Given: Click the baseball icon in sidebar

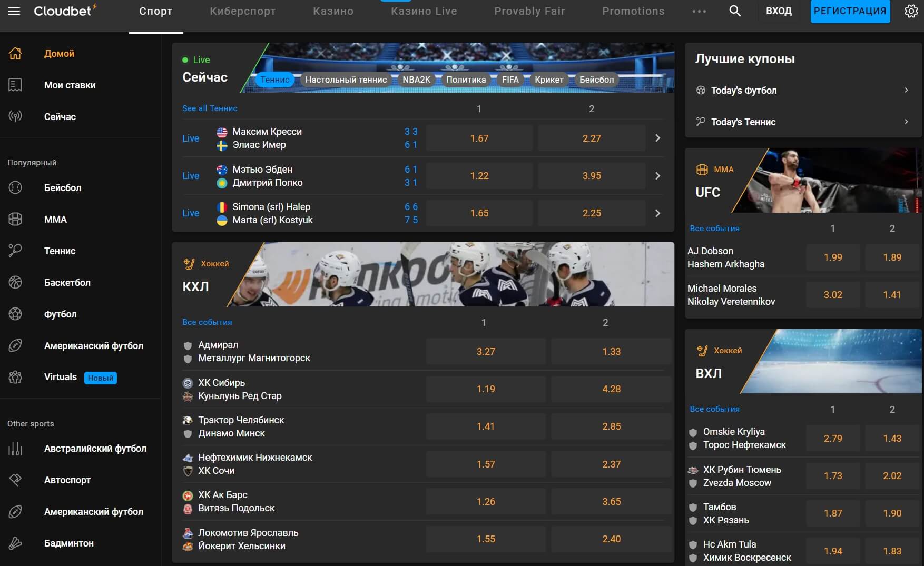Looking at the screenshot, I should point(15,187).
